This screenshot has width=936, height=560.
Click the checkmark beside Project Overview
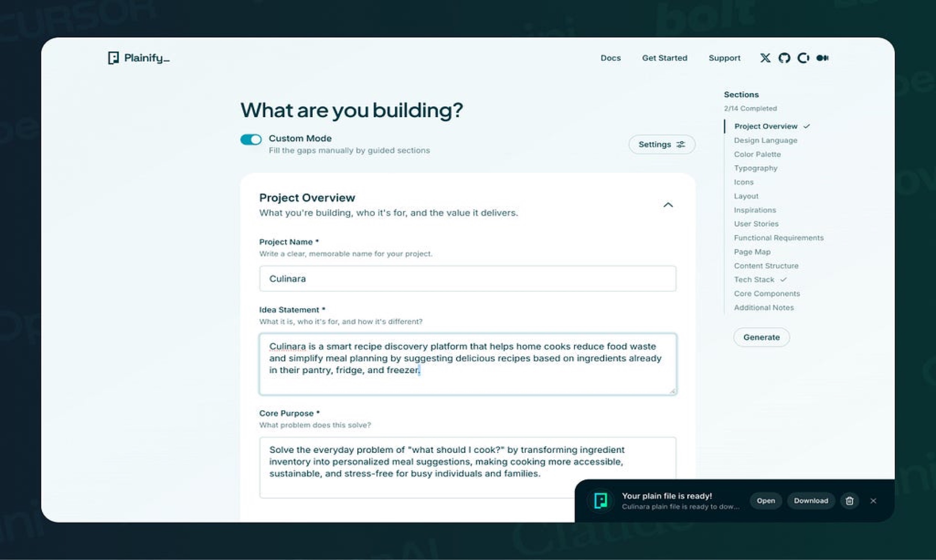point(807,126)
